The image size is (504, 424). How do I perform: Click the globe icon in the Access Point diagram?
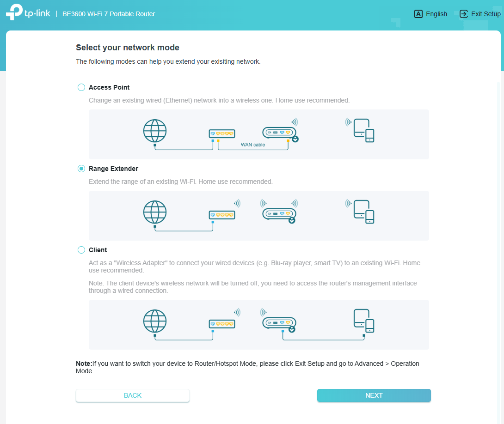(x=155, y=132)
